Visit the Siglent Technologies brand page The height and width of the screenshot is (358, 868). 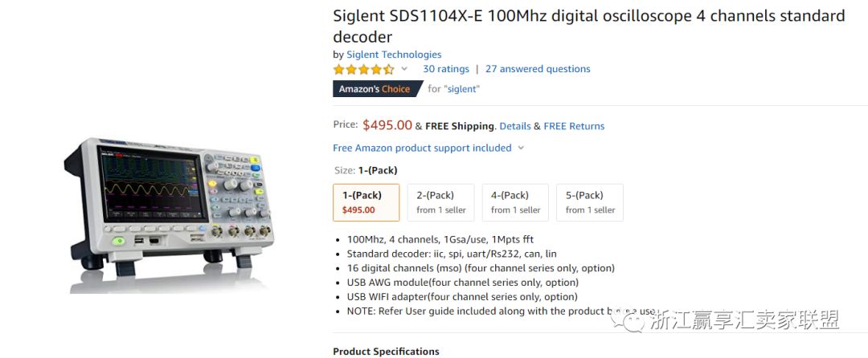coord(394,55)
